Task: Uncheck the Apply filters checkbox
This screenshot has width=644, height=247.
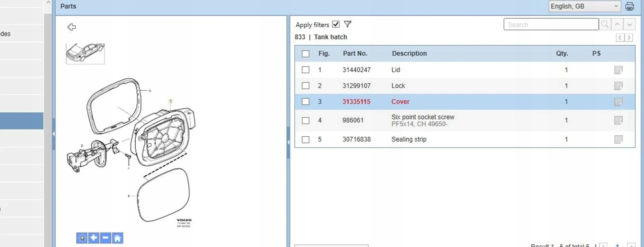Action: tap(336, 24)
